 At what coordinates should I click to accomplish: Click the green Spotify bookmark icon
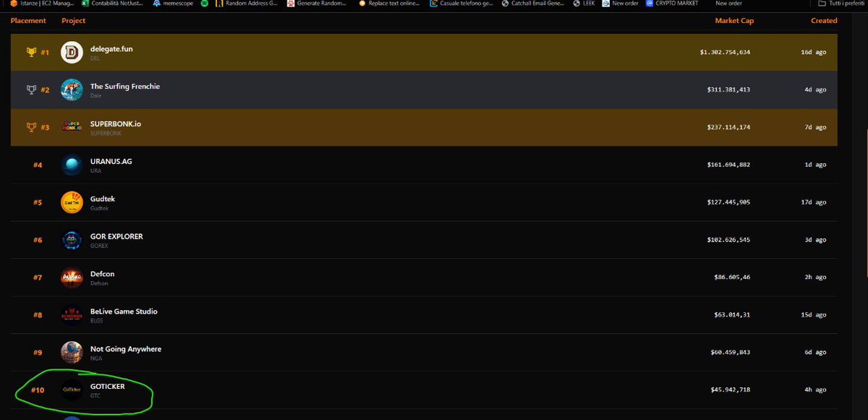click(205, 4)
